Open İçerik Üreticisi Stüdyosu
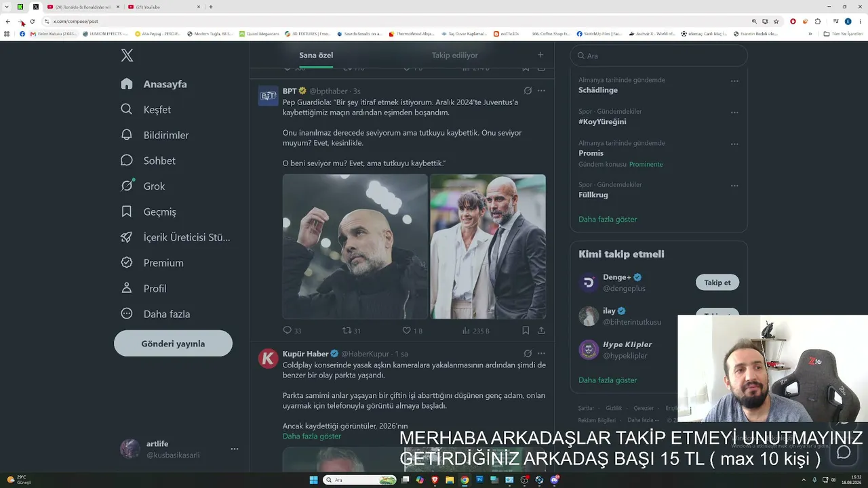The width and height of the screenshot is (868, 488). point(175,237)
